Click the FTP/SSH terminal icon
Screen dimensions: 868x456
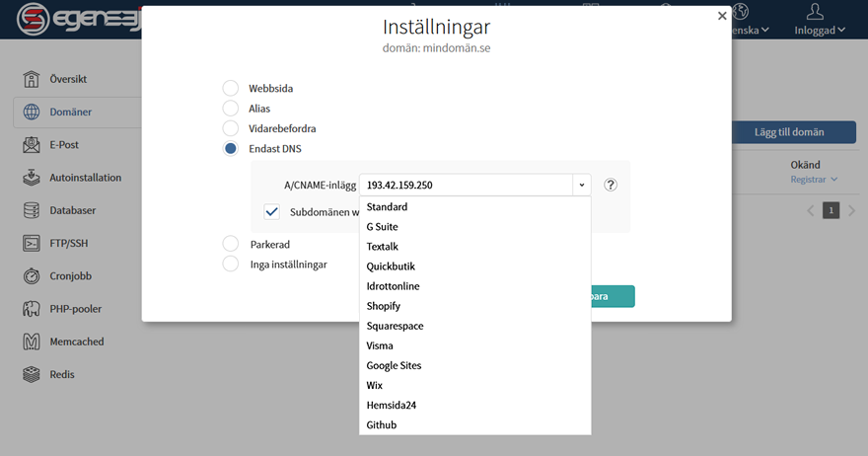[x=31, y=243]
